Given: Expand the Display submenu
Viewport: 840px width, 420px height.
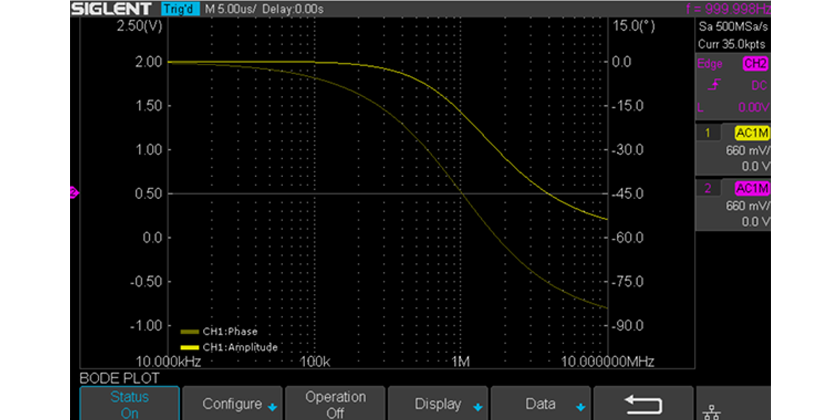Looking at the screenshot, I should pos(438,404).
